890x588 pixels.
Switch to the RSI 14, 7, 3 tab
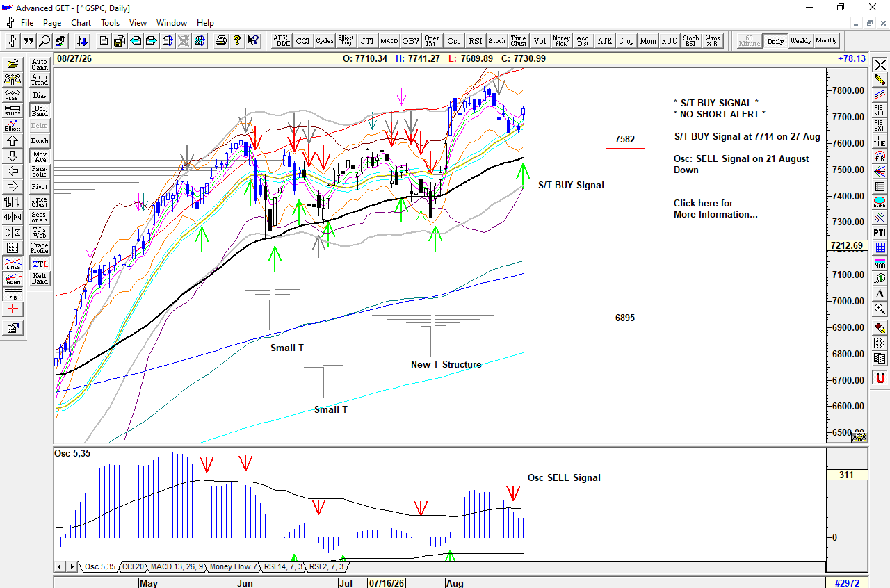tap(284, 567)
